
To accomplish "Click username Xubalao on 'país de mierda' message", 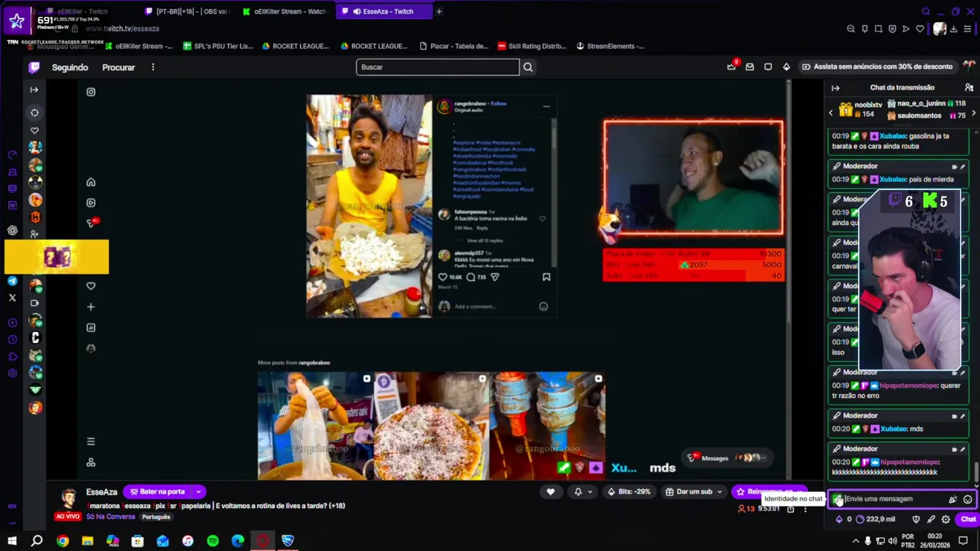I will tap(893, 179).
